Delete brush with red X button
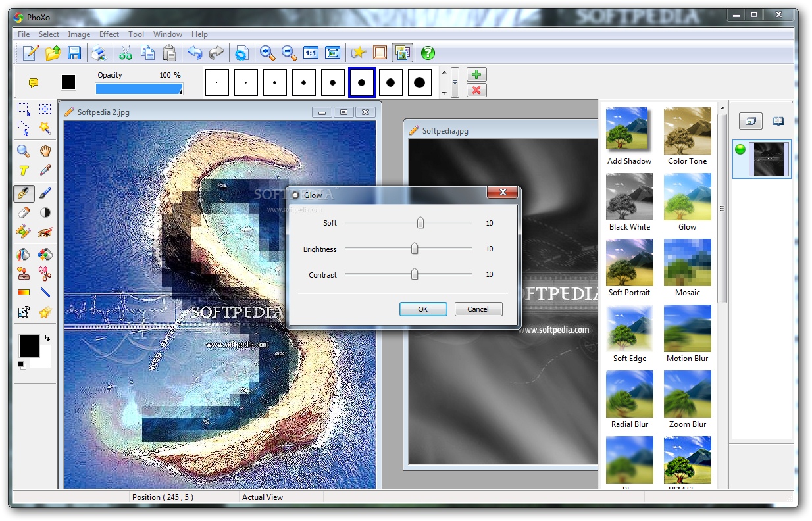The height and width of the screenshot is (521, 812). (476, 90)
